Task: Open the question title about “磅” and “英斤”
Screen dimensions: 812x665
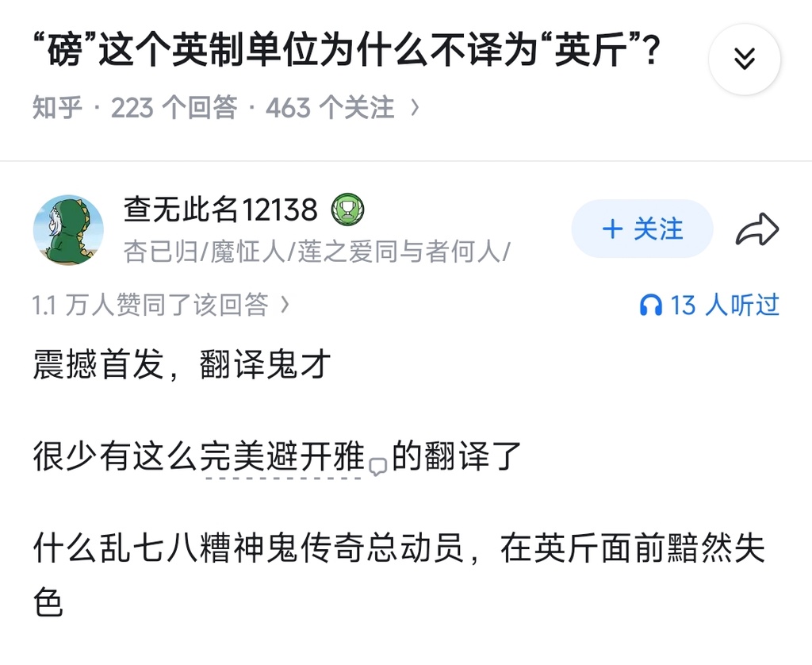Action: 347,51
